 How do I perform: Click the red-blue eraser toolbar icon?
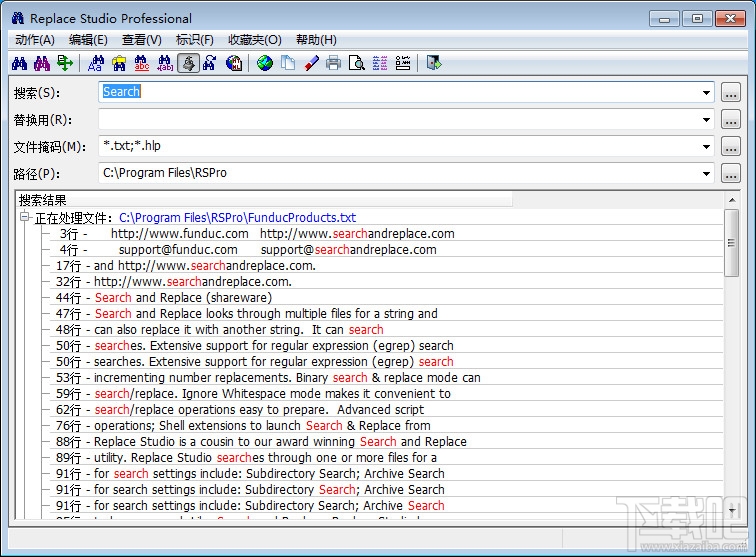point(311,63)
